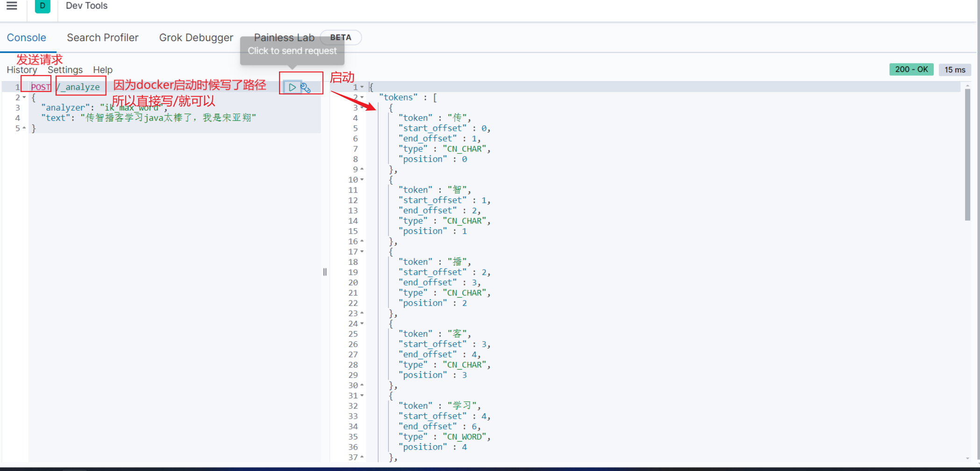This screenshot has height=471, width=980.
Task: Click the BETA badge next to Painless Lab
Action: click(x=341, y=37)
